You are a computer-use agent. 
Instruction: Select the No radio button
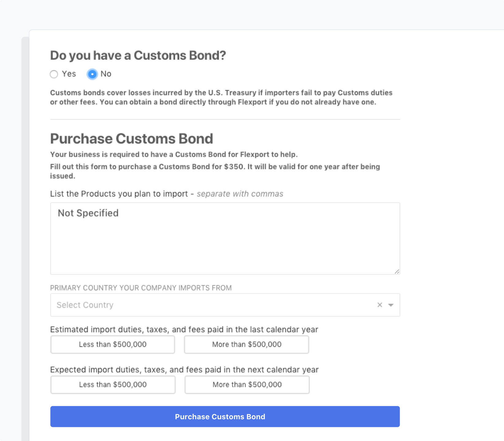(92, 74)
